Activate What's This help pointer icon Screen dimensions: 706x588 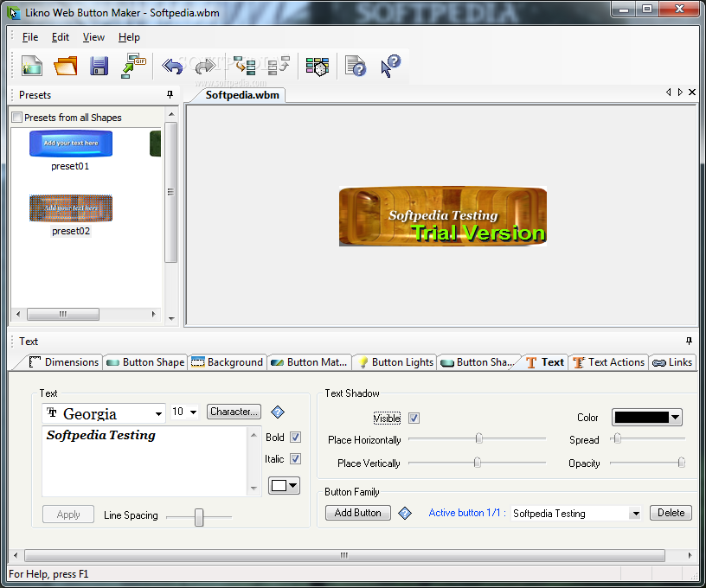tap(390, 66)
